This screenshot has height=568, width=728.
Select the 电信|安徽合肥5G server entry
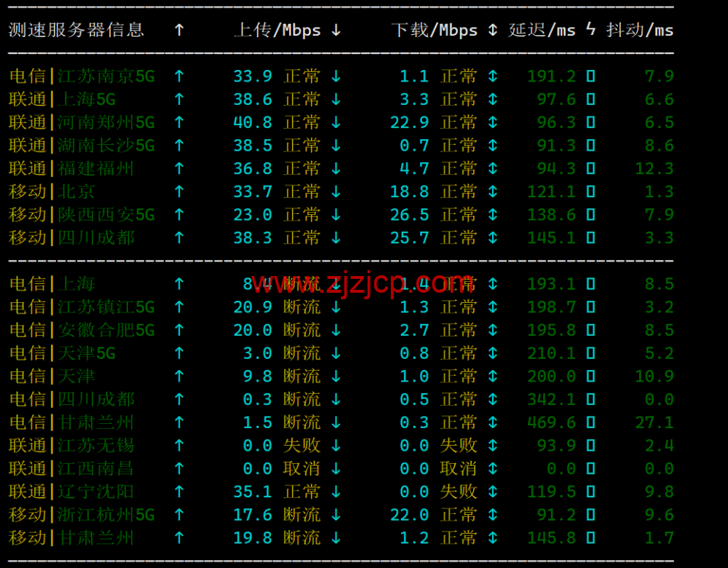(82, 330)
